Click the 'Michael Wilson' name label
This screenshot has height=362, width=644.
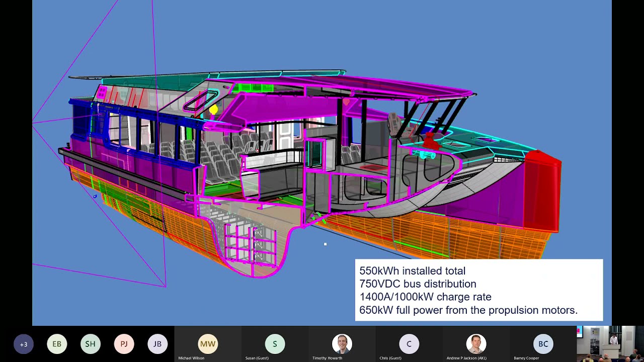[191, 358]
